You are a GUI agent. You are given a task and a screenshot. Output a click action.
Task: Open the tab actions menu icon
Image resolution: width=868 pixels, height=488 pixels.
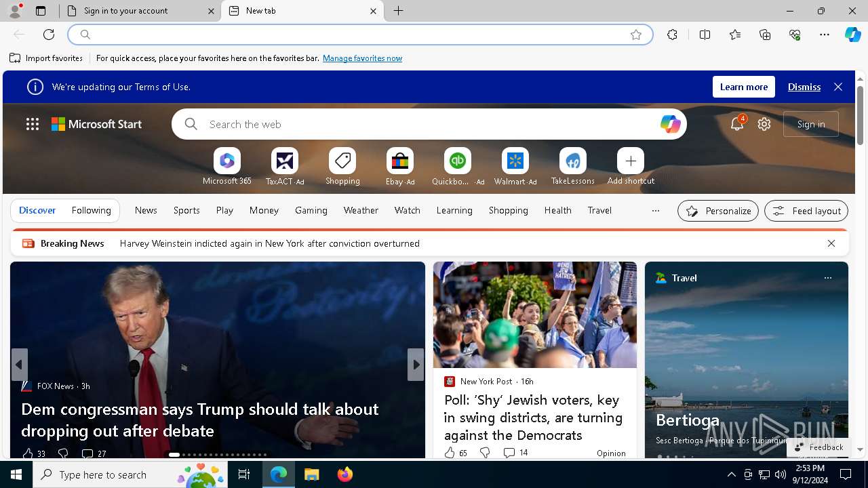click(41, 11)
